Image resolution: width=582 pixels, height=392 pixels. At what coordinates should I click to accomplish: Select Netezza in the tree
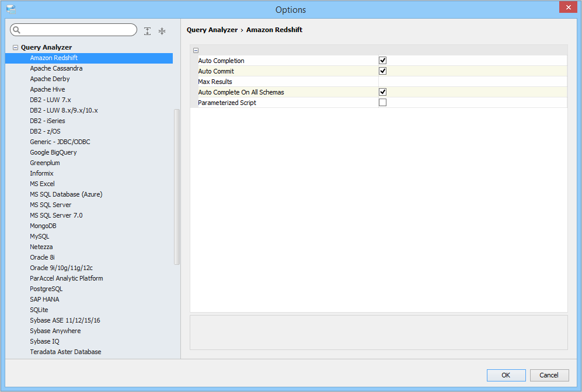click(41, 247)
